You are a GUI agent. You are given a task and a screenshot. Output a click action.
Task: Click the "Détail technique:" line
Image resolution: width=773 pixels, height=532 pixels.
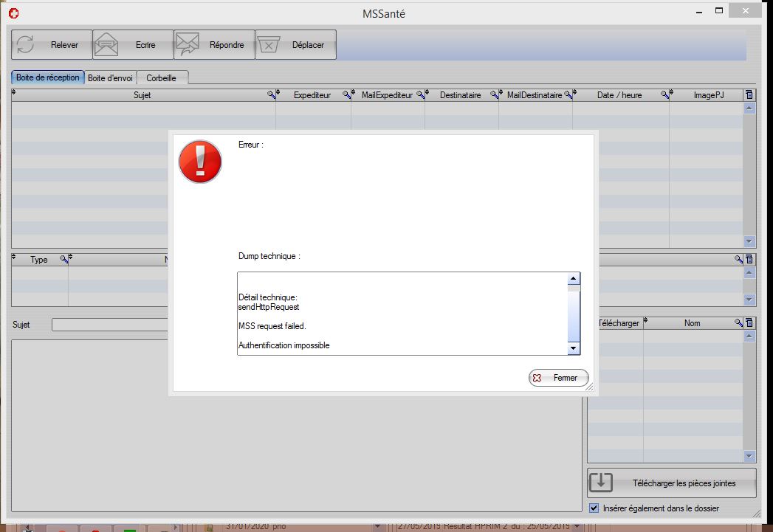[x=268, y=297]
